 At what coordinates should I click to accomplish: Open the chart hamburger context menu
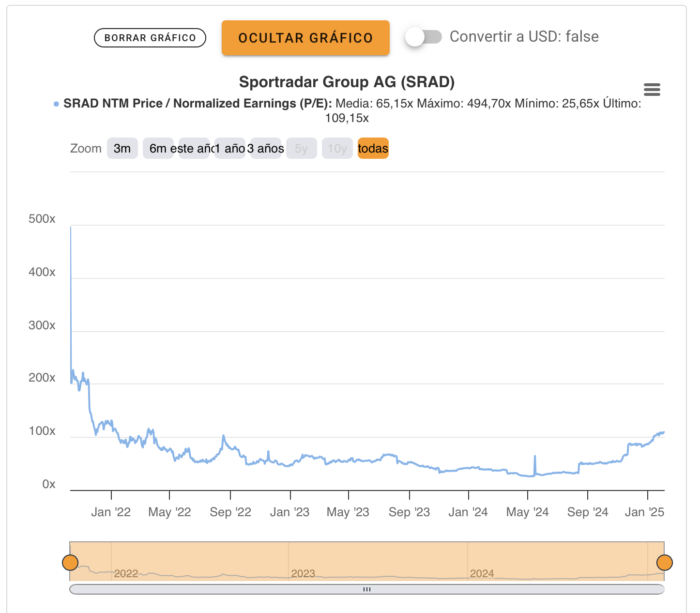[652, 90]
